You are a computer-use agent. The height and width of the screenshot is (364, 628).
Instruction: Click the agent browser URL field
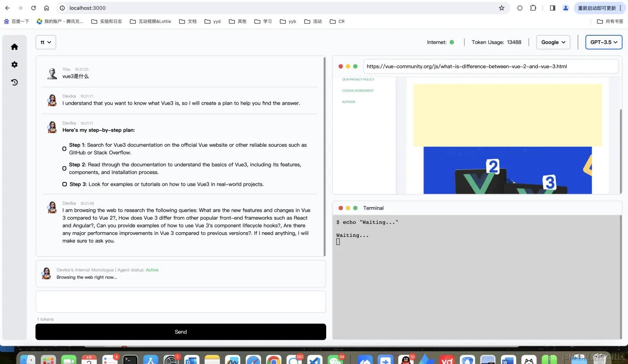tap(491, 66)
